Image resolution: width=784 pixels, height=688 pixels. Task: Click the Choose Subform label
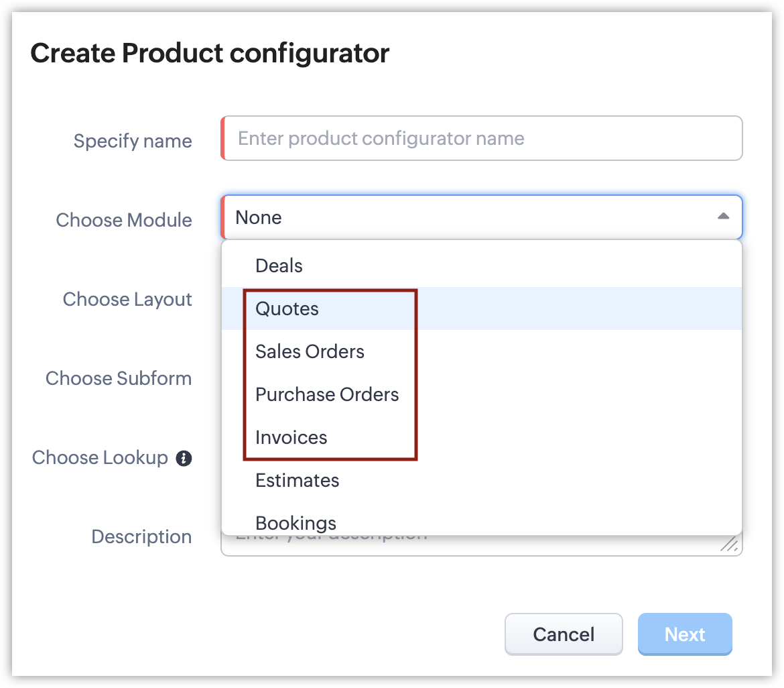(119, 378)
